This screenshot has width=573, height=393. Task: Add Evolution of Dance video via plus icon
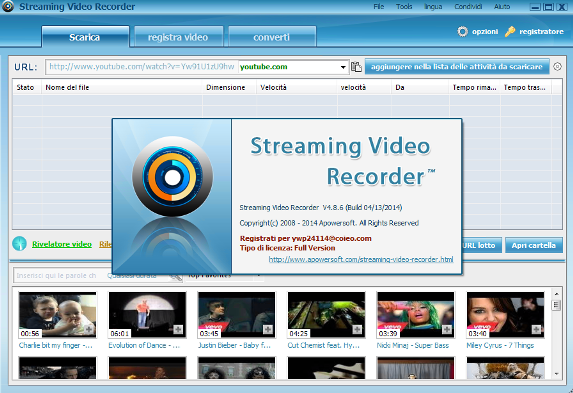point(178,330)
